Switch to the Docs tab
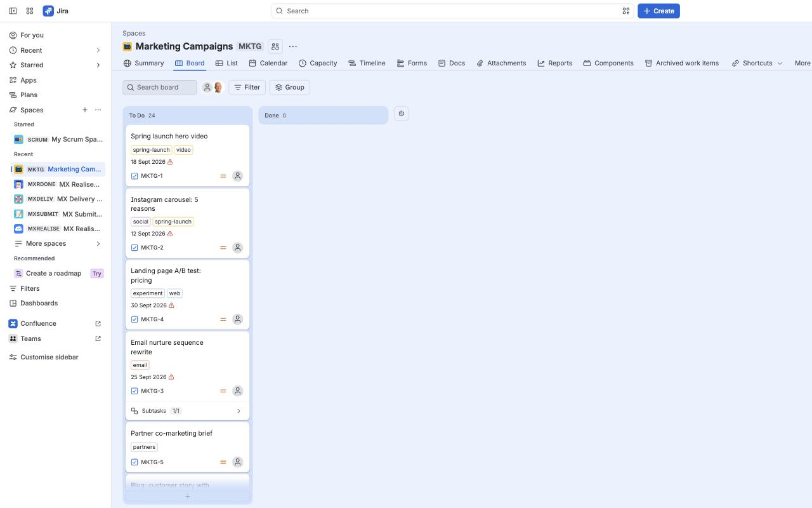The image size is (812, 508). pos(452,63)
